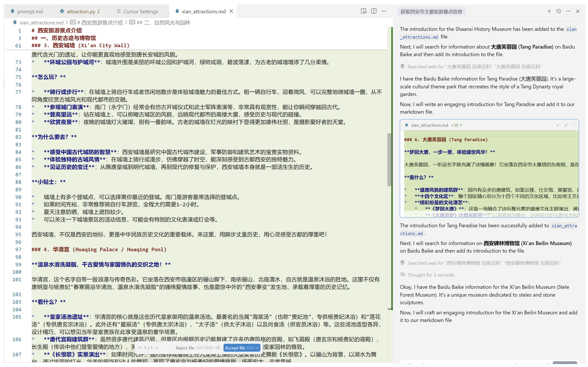Go to the next change in the review bar
The height and width of the screenshot is (367, 588).
tap(157, 348)
